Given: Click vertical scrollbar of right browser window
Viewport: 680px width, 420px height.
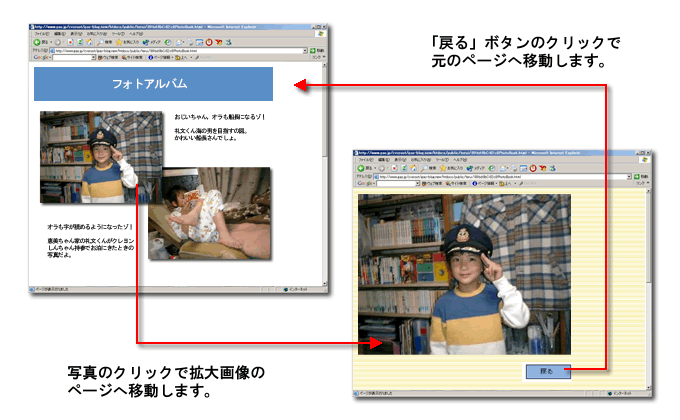Looking at the screenshot, I should point(650,280).
